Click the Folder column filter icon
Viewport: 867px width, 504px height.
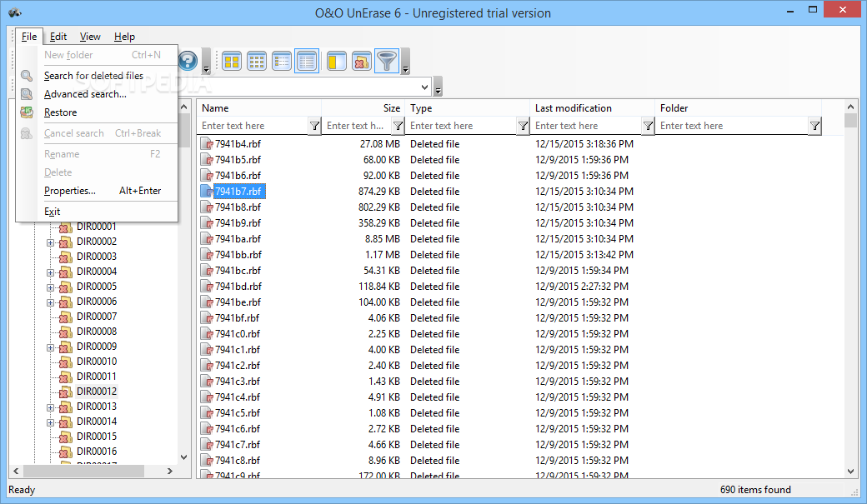point(814,126)
